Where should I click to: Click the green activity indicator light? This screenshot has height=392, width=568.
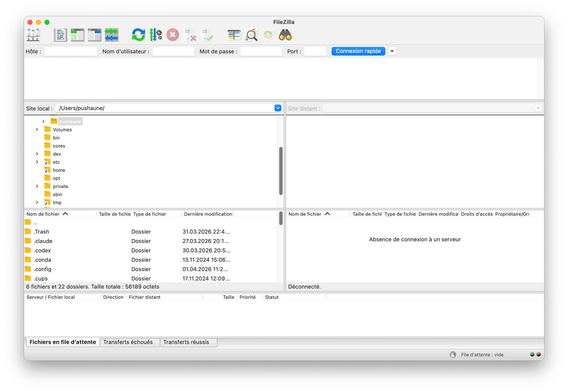532,355
